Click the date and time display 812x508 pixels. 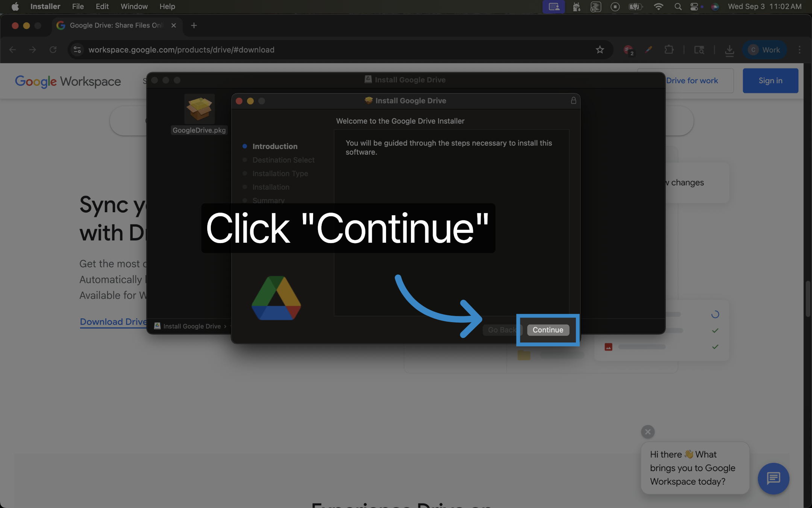pos(765,6)
